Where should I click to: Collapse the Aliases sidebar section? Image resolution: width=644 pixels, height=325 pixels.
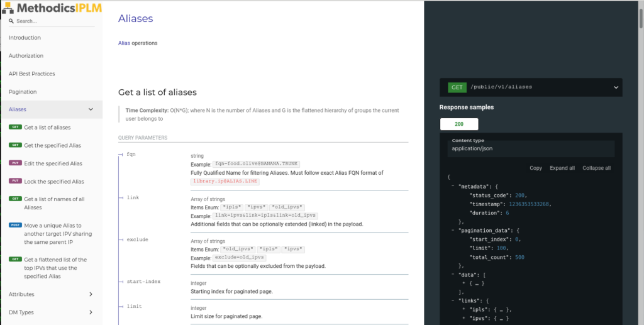[x=91, y=109]
